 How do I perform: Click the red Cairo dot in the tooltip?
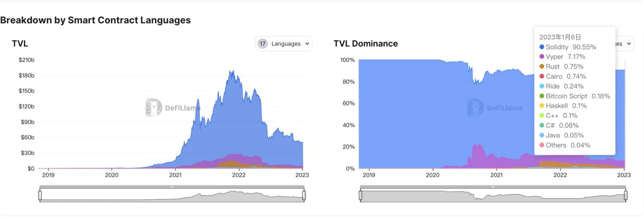pyautogui.click(x=541, y=76)
